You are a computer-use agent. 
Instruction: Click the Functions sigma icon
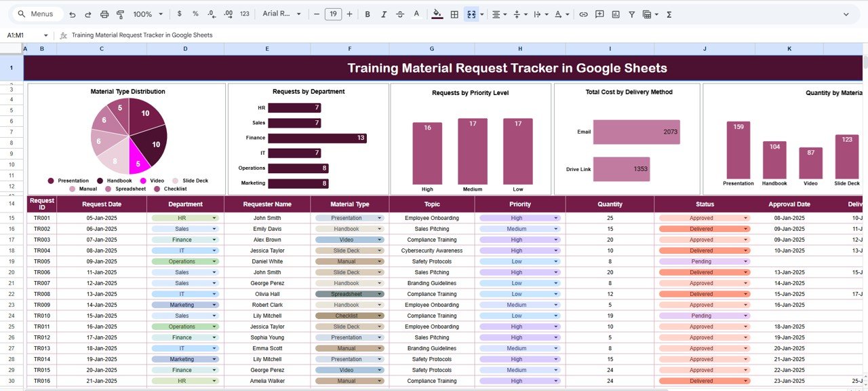pyautogui.click(x=669, y=14)
